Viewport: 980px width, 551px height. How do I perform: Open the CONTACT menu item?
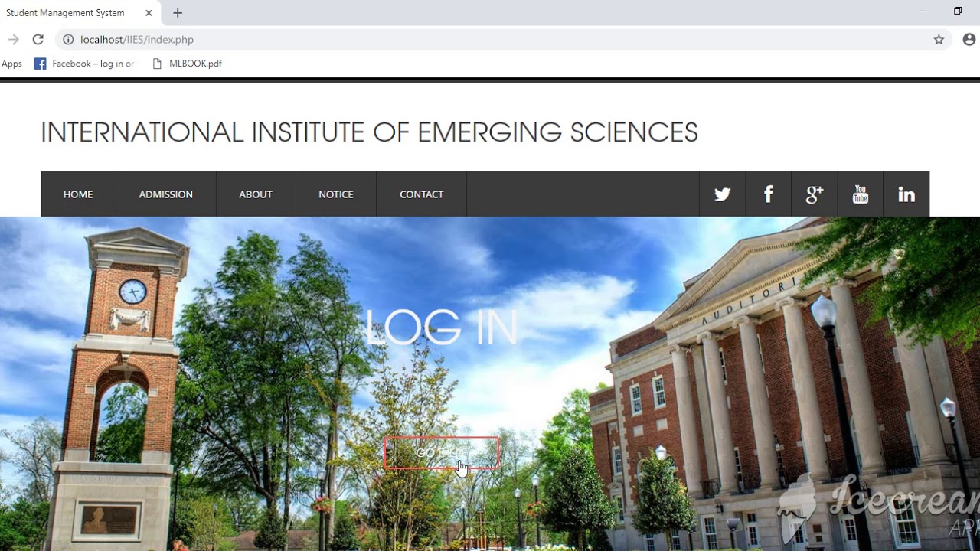pos(422,194)
